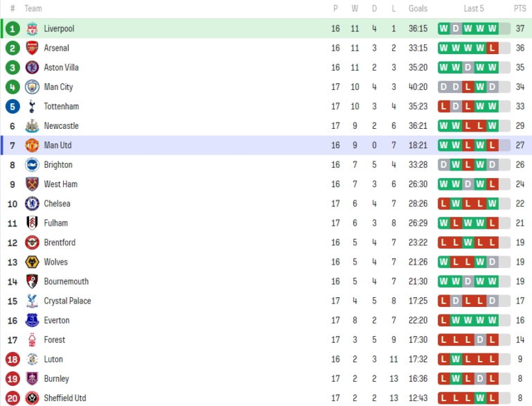Viewport: 532px width, 406px height.
Task: Click Arsenal's red L form badge
Action: 492,48
